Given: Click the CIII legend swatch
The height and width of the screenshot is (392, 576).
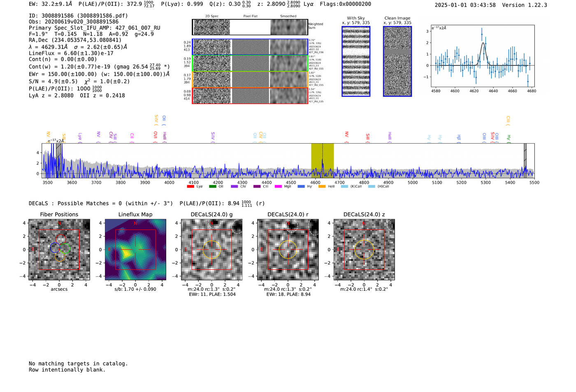Looking at the screenshot, I should [x=257, y=187].
